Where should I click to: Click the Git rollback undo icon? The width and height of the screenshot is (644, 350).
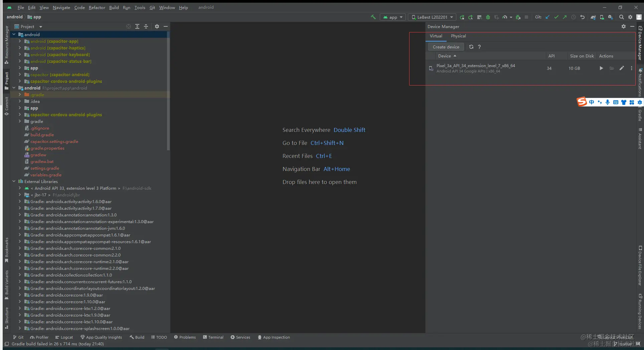582,17
